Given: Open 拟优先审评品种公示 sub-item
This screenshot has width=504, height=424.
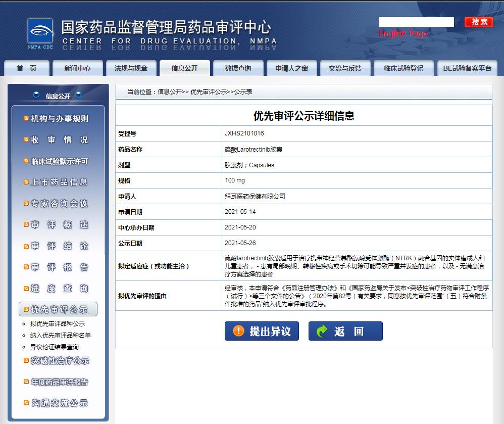Looking at the screenshot, I should click(x=58, y=323).
